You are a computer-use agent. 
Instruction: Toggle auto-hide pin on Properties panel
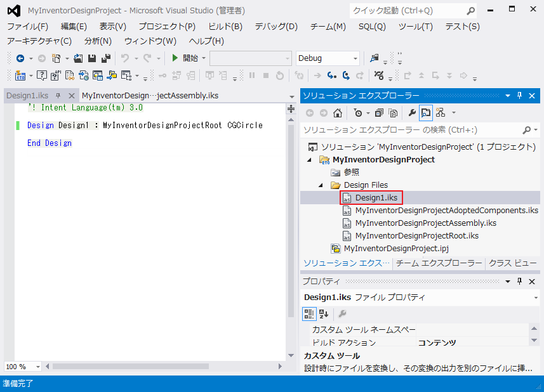coord(519,282)
